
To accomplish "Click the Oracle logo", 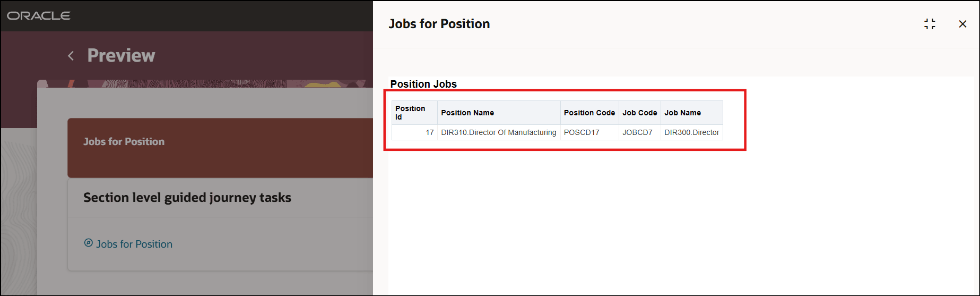I will [38, 16].
